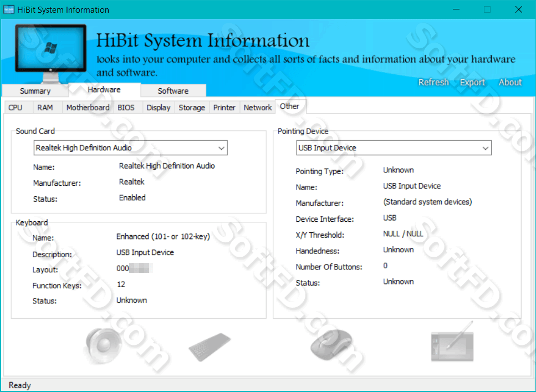
Task: Click pointing device name 'USB Input Device' value
Action: click(412, 186)
